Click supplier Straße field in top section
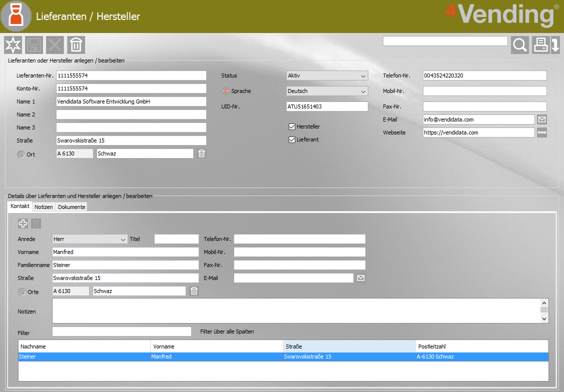 tap(131, 140)
